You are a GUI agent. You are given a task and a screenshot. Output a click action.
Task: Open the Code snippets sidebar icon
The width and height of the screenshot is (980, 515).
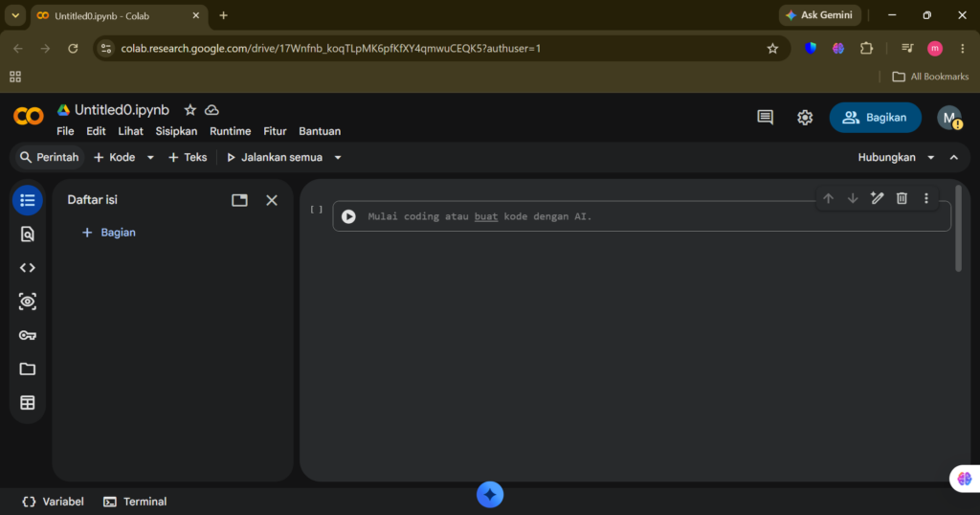click(28, 267)
